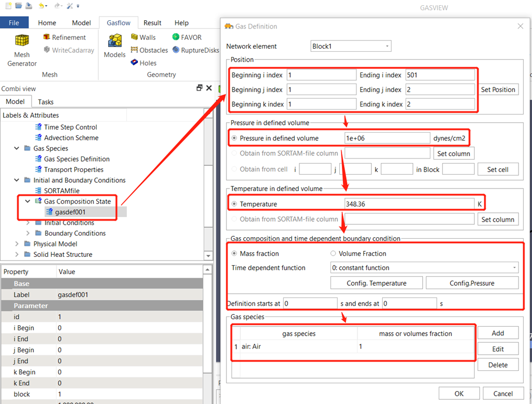
Task: Click the WriteCadarray icon
Action: (x=47, y=50)
